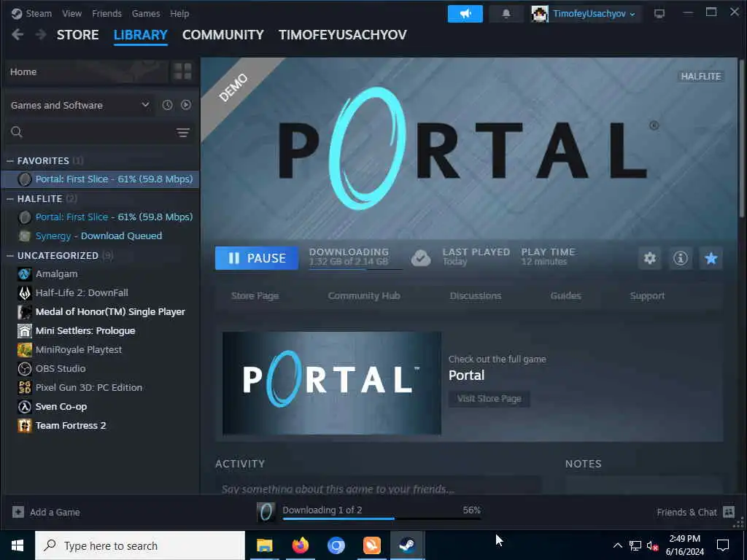
Task: Click the TimofeyUsachyov avatar picture
Action: tap(539, 14)
